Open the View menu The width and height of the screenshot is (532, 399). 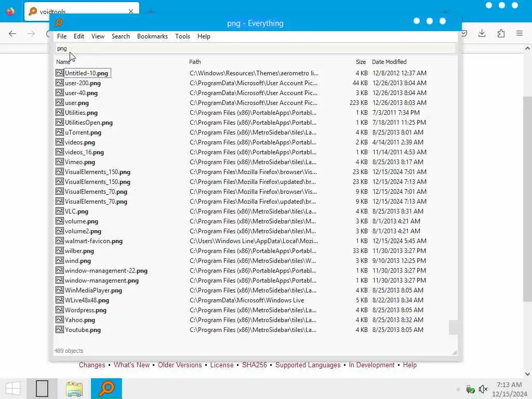[98, 36]
